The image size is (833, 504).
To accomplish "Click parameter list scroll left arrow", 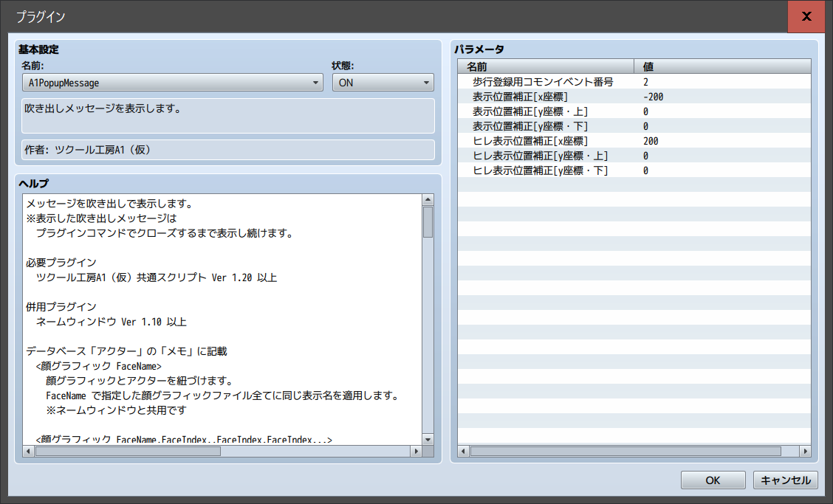I will click(x=463, y=452).
